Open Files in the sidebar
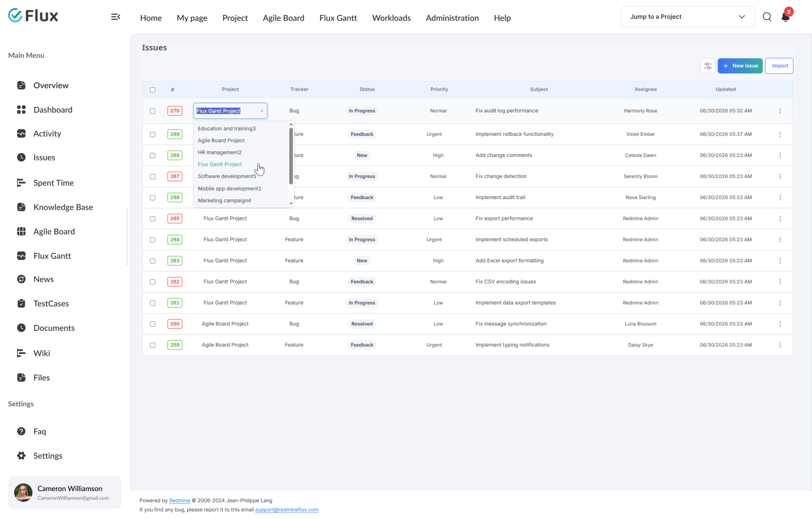This screenshot has height=519, width=812. [x=42, y=378]
